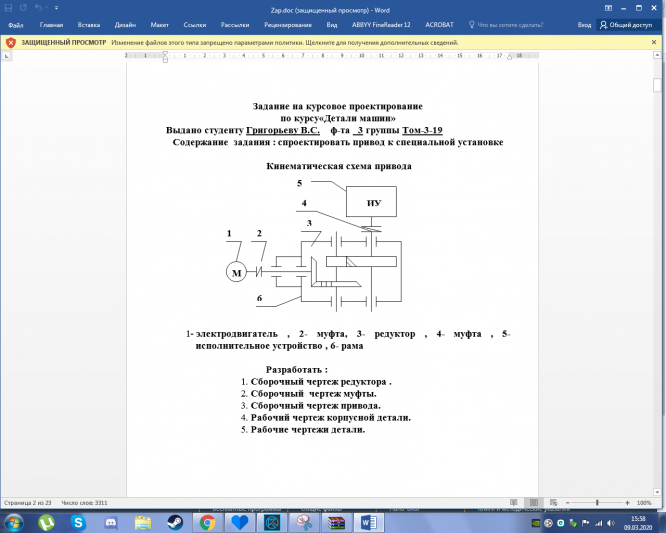
Task: Open WinRAR from the taskbar
Action: pos(336,523)
